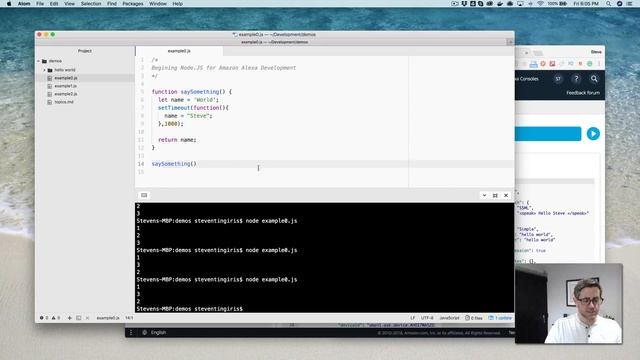Click the Project panel header
Viewport: 640px width, 360px height.
pos(84,51)
